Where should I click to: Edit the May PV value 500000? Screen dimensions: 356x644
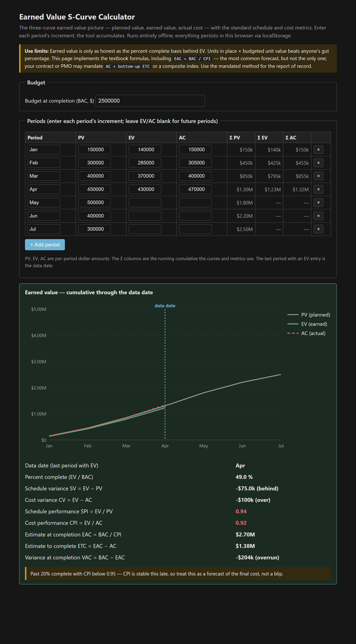[x=94, y=202]
